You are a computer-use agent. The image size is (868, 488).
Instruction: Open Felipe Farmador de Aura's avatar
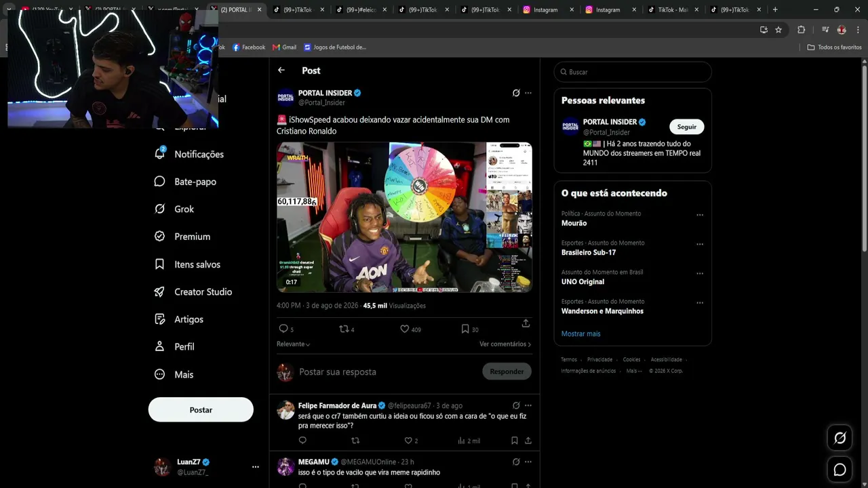coord(285,410)
